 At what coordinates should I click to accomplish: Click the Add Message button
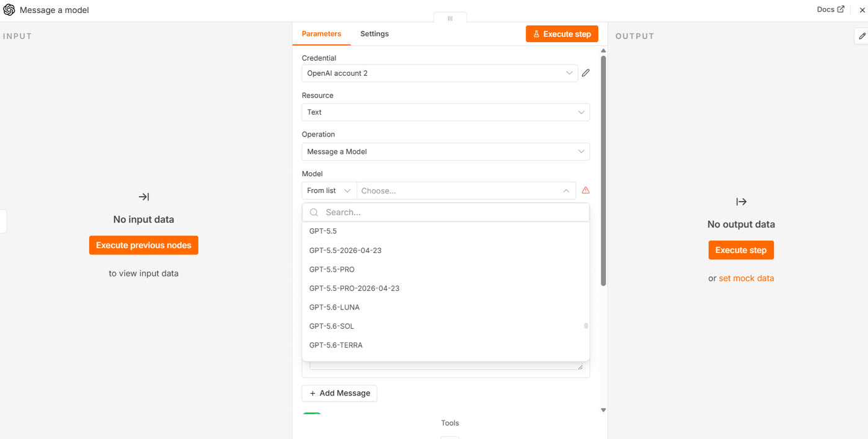pyautogui.click(x=339, y=393)
